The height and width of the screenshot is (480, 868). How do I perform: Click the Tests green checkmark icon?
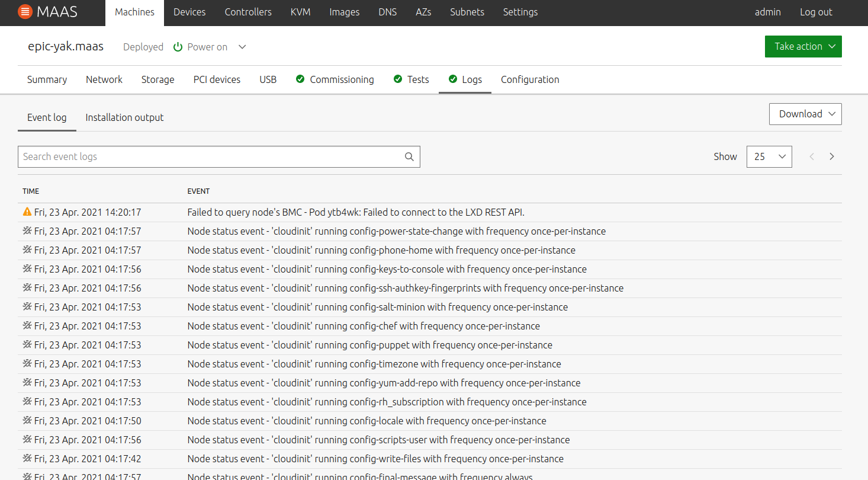tap(398, 79)
